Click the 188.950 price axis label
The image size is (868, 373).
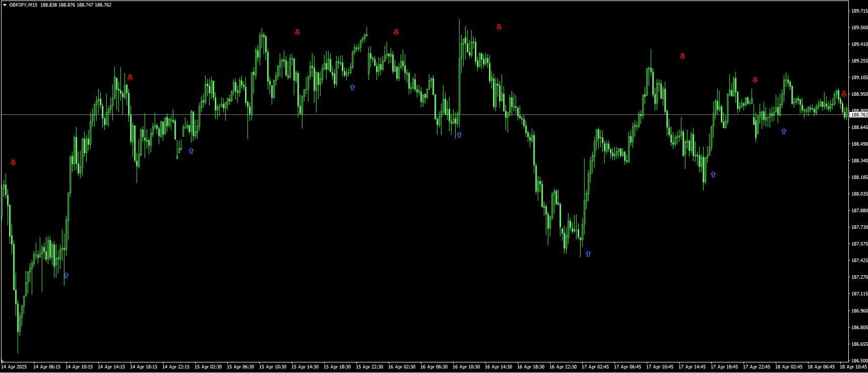[859, 94]
